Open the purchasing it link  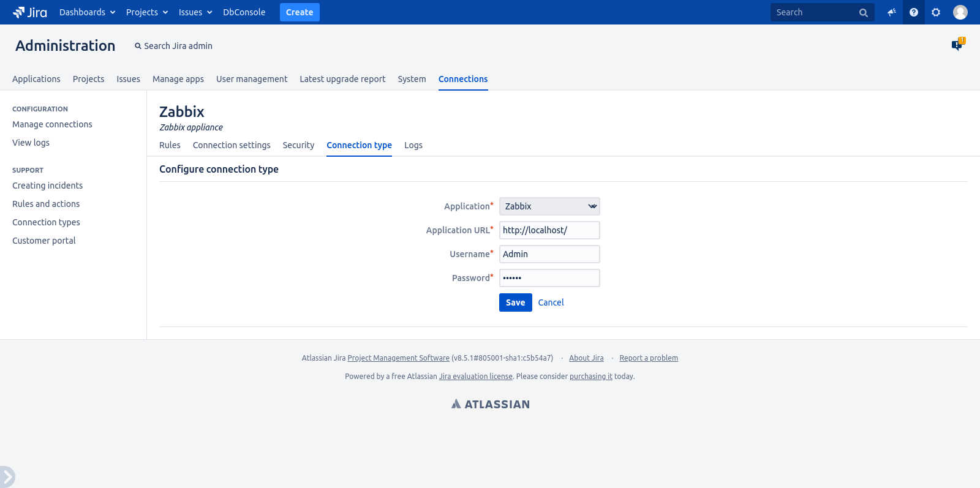click(591, 377)
